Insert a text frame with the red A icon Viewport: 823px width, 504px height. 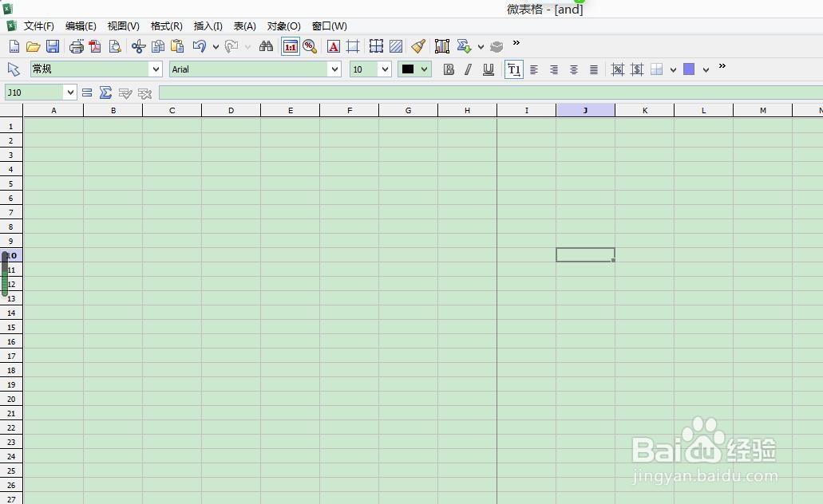334,47
